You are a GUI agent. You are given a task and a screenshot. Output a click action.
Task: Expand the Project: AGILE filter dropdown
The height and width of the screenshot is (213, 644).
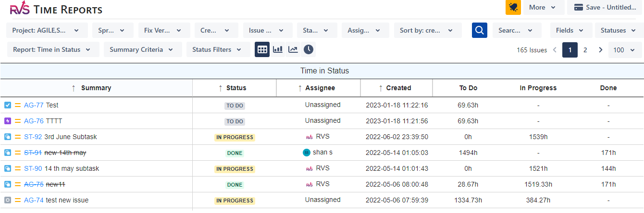pos(47,30)
